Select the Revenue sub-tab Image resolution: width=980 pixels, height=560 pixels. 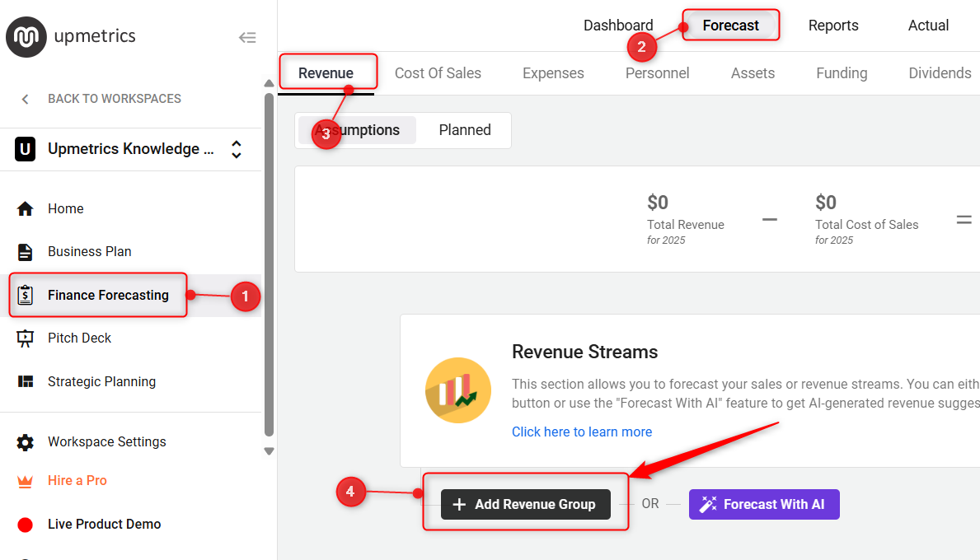[x=326, y=73]
